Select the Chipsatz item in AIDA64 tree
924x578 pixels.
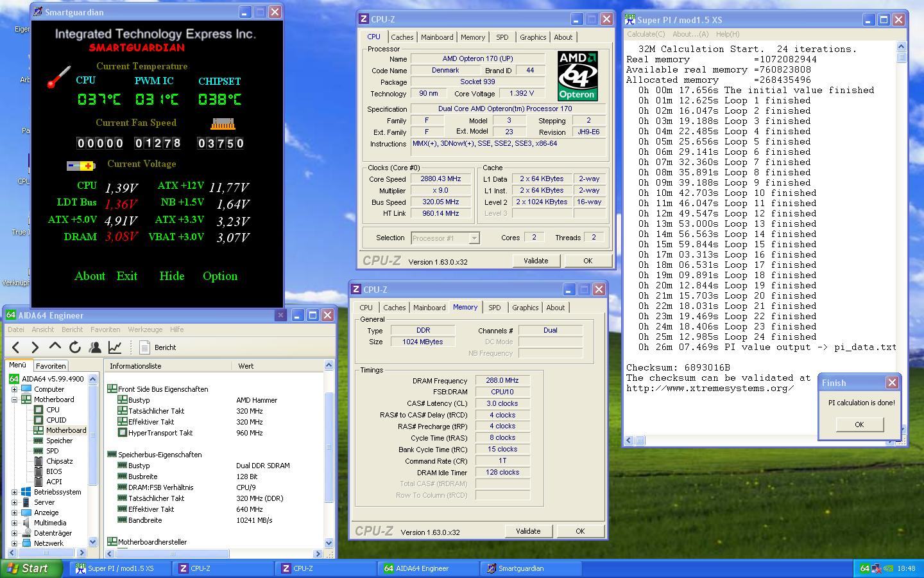tap(59, 461)
